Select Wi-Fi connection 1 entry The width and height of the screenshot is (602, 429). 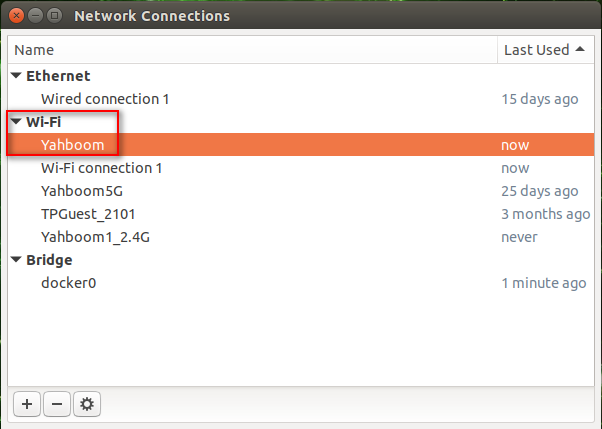[301, 168]
